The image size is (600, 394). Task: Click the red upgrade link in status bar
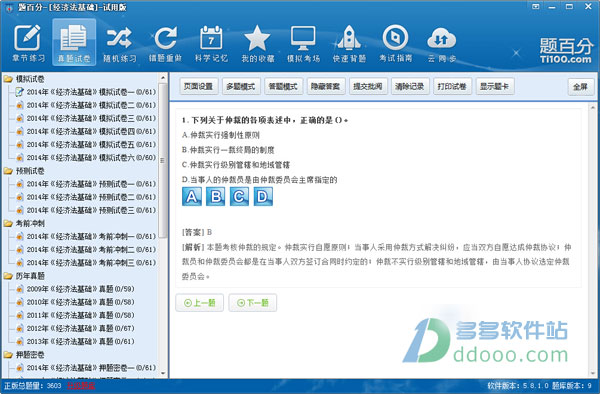click(x=81, y=386)
